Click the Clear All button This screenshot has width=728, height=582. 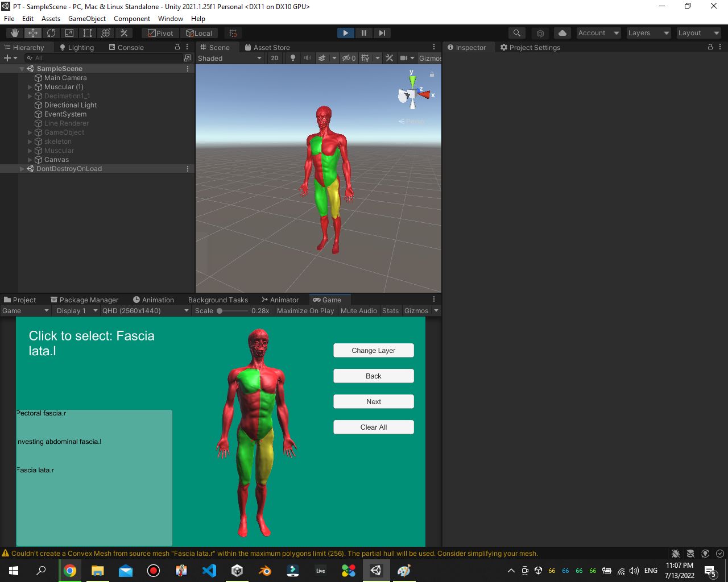[x=374, y=427]
